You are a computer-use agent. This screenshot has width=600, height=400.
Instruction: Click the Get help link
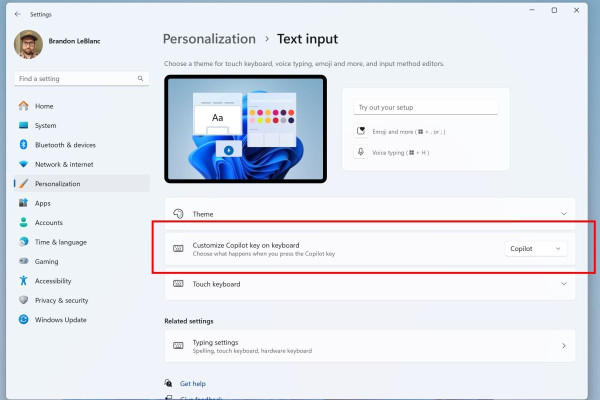(192, 383)
